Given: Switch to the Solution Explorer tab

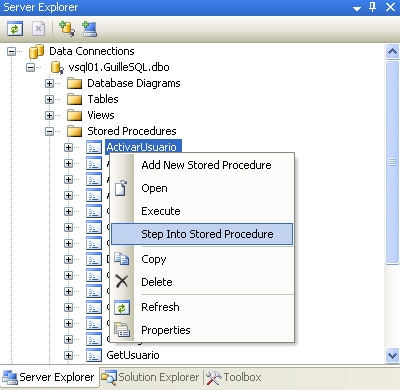Looking at the screenshot, I should pos(151,377).
